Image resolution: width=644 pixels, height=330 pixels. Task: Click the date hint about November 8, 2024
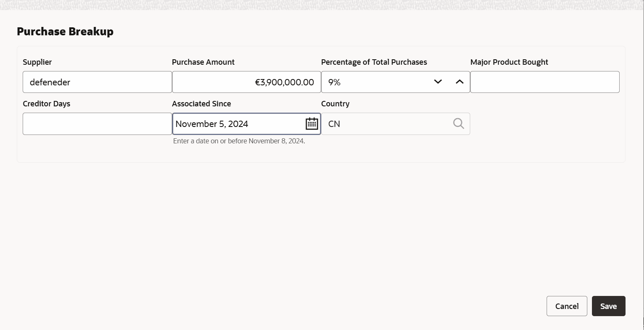pyautogui.click(x=239, y=141)
